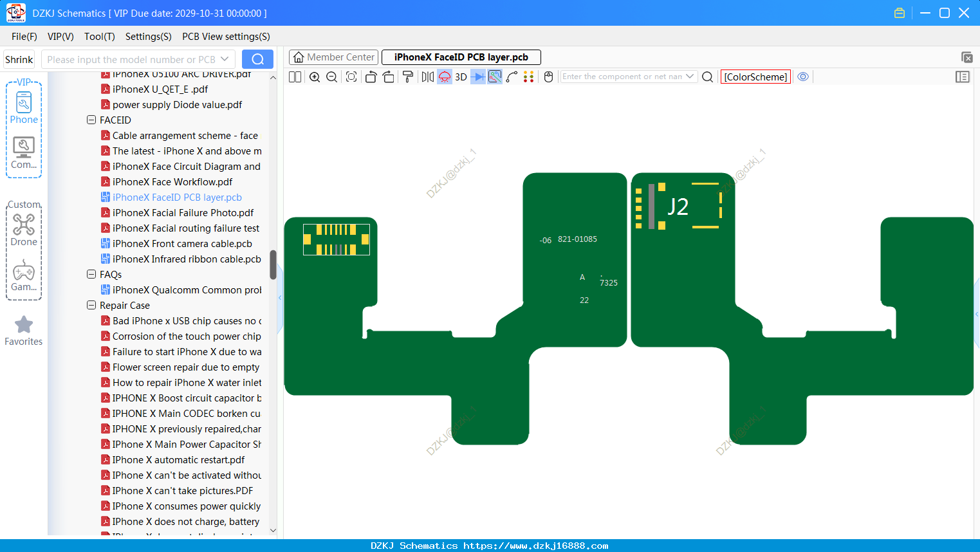Toggle the diode symbol tool
The height and width of the screenshot is (552, 980).
pos(478,77)
